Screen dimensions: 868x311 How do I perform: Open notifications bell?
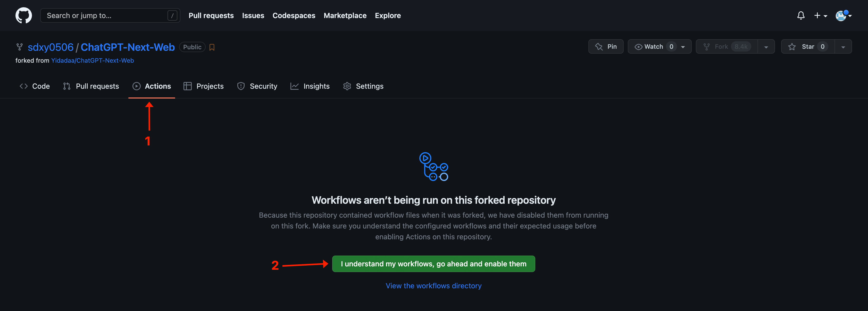pos(801,15)
